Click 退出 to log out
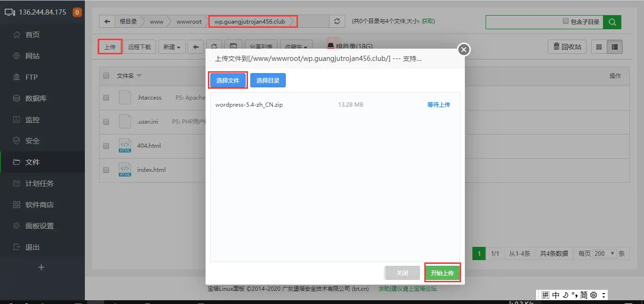Screen dimensions: 644x304 pyautogui.click(x=32, y=247)
